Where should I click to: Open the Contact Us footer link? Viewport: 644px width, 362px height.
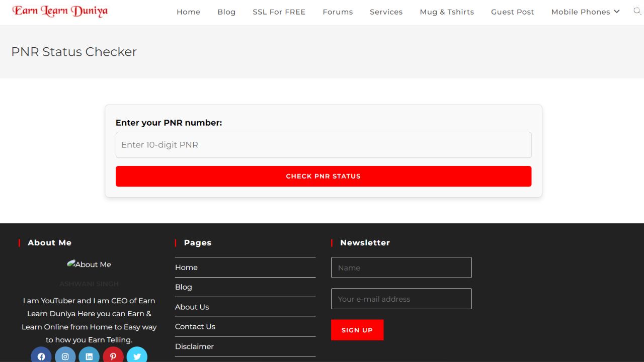[195, 326]
